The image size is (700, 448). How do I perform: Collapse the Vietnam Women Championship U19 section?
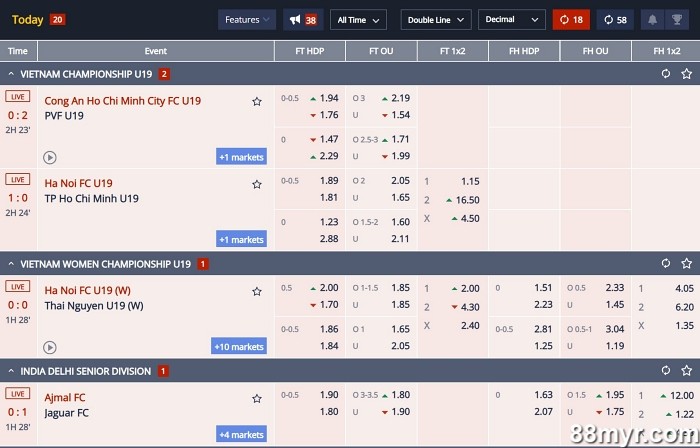pyautogui.click(x=11, y=264)
